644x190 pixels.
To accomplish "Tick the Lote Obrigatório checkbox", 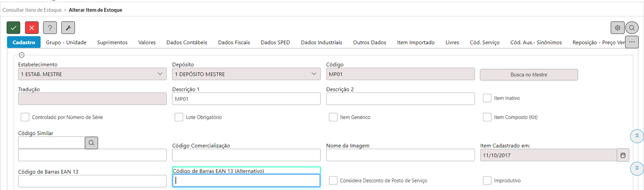I will click(x=179, y=117).
